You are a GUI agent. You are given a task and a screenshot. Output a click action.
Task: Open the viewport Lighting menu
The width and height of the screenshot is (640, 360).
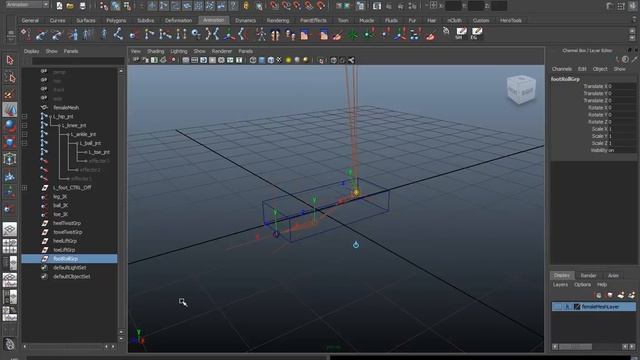(x=179, y=51)
